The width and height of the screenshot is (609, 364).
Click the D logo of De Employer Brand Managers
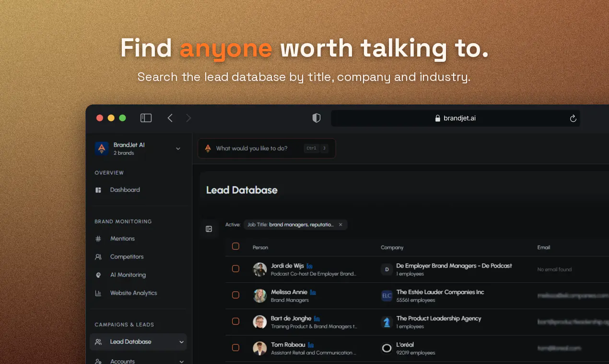(x=387, y=269)
